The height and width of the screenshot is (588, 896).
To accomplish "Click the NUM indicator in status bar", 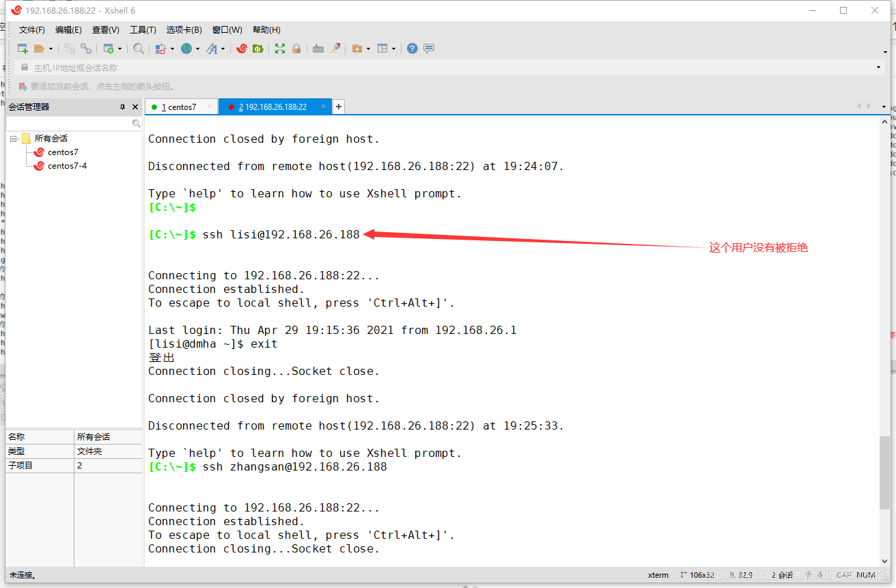I will tap(866, 575).
